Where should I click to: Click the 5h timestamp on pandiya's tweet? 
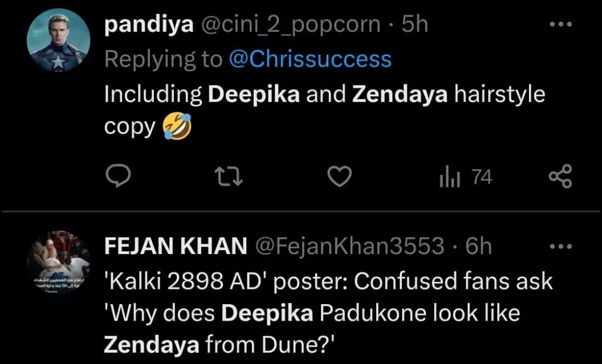(x=414, y=24)
